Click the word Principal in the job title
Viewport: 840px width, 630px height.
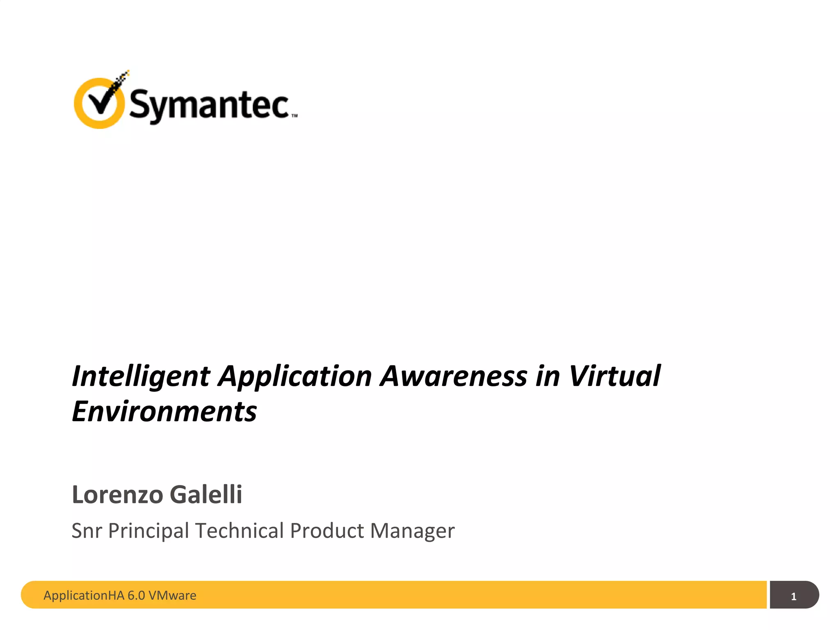pos(148,531)
